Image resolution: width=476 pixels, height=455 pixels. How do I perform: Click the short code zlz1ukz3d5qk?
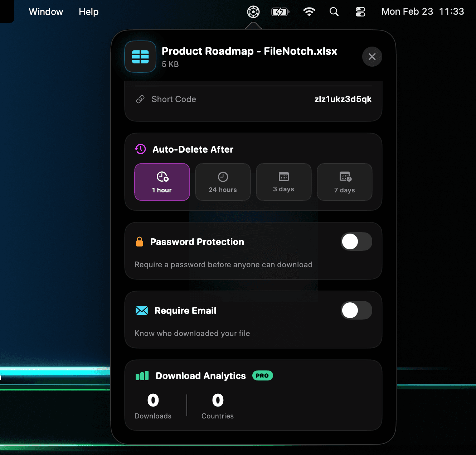pyautogui.click(x=343, y=99)
